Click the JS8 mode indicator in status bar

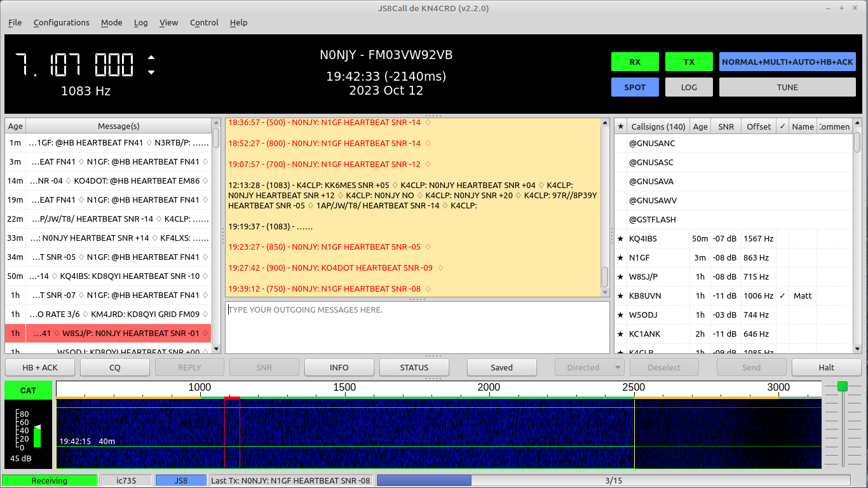(180, 480)
